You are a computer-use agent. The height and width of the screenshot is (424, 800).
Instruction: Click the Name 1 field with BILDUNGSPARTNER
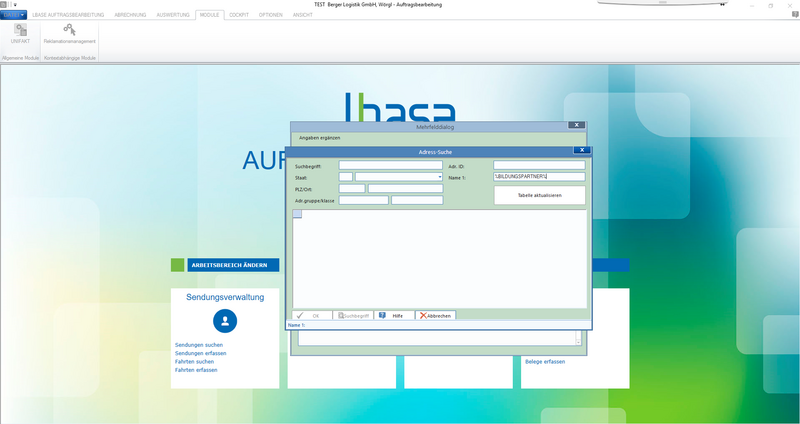tap(539, 177)
